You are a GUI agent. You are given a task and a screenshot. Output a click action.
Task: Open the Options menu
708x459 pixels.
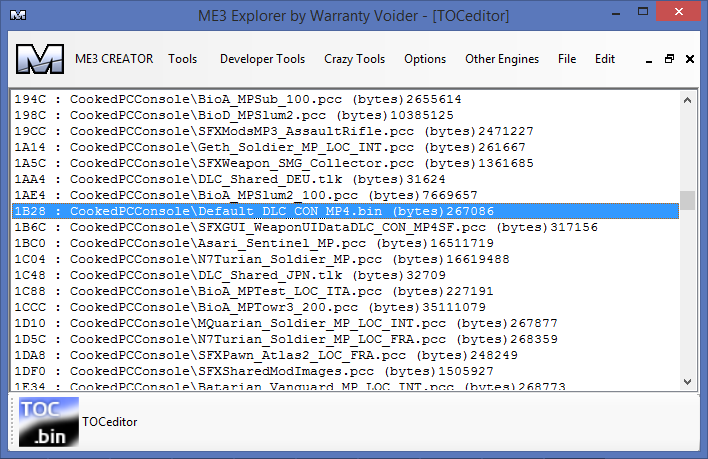[x=425, y=59]
